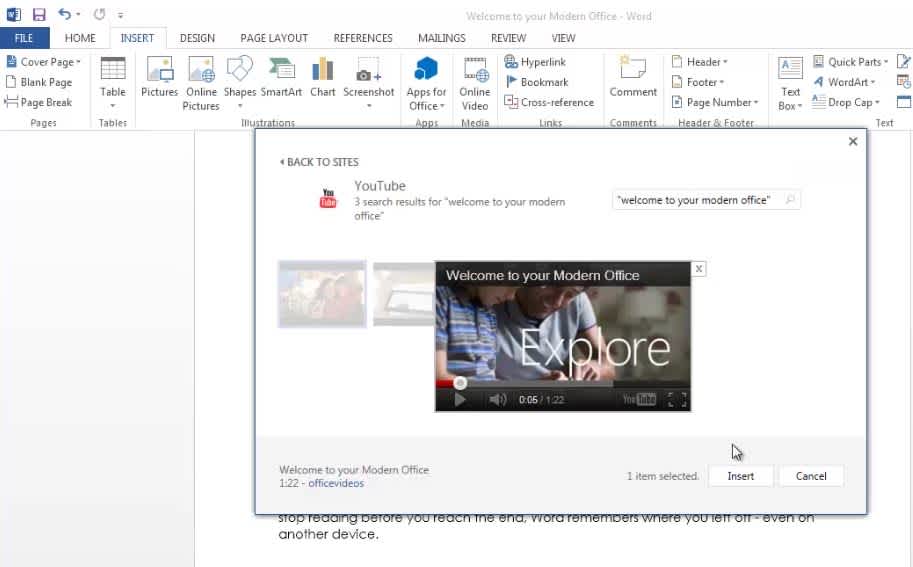Click the video progress scrubber handle
Screen dimensions: 913x567
(460, 383)
